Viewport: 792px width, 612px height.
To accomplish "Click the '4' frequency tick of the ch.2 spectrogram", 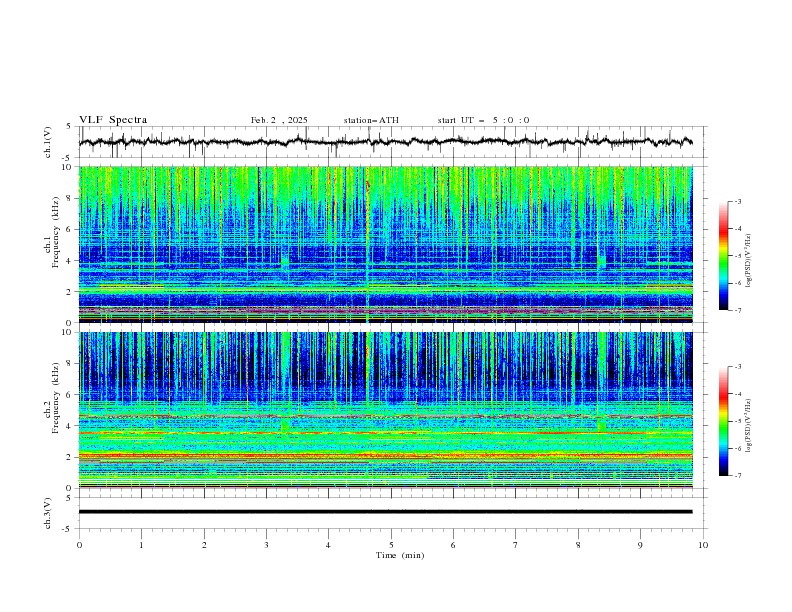I will click(x=71, y=426).
